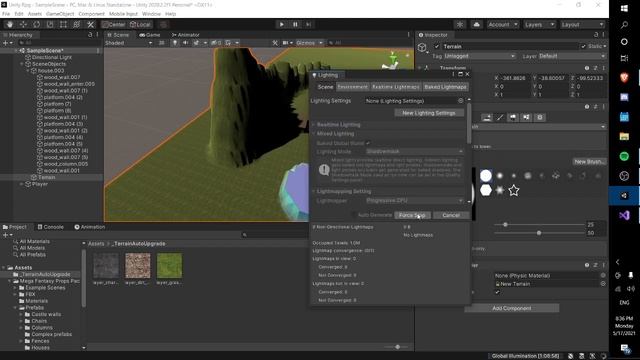Lock the Hierarchy panel
Image resolution: width=640 pixels, height=360 pixels.
pyautogui.click(x=90, y=35)
